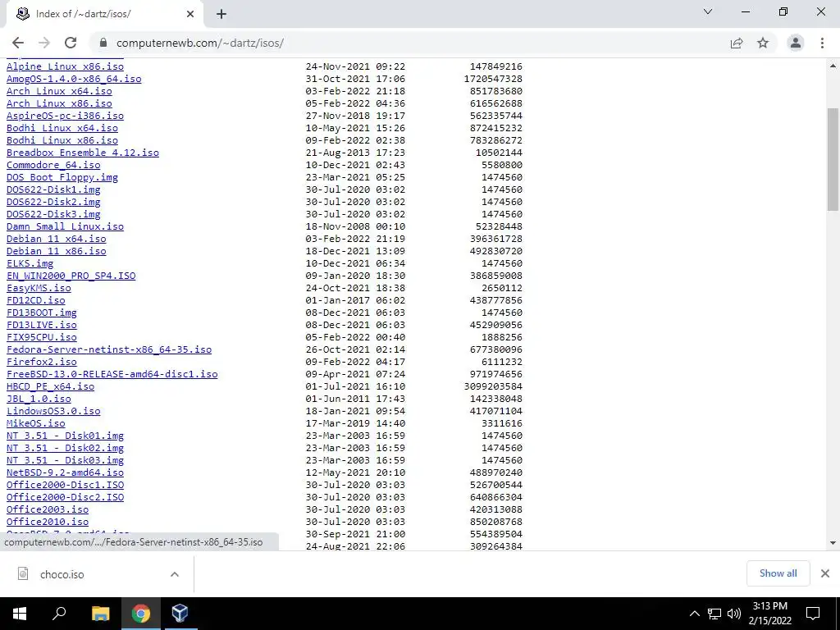Download HBCD_PE_x64.iso
840x630 pixels.
click(50, 387)
